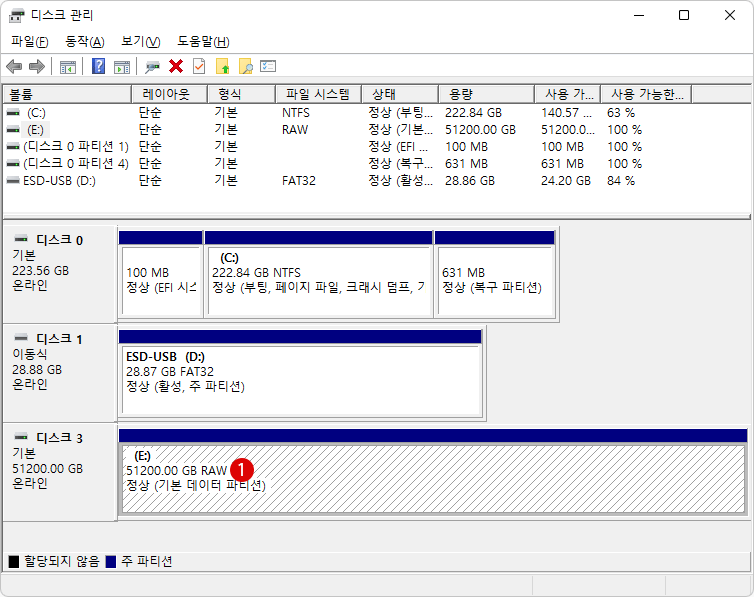The height and width of the screenshot is (597, 754).
Task: Click the disk icon beside 디스크 3 label
Action: pos(21,436)
